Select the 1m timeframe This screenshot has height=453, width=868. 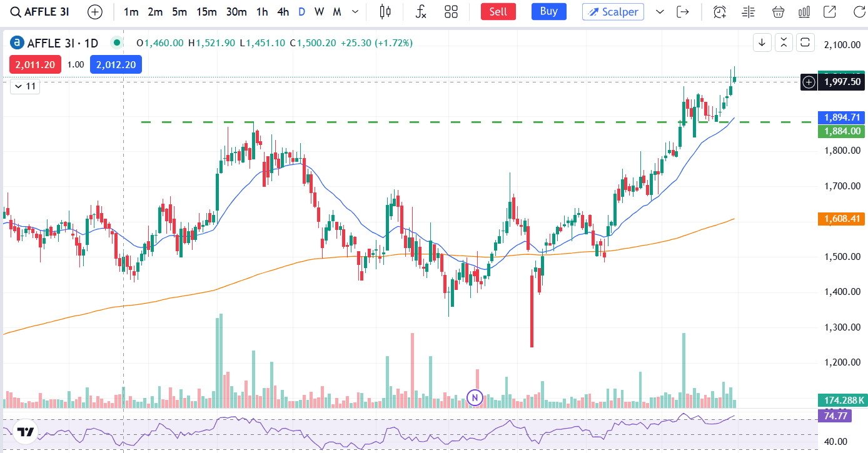point(131,11)
